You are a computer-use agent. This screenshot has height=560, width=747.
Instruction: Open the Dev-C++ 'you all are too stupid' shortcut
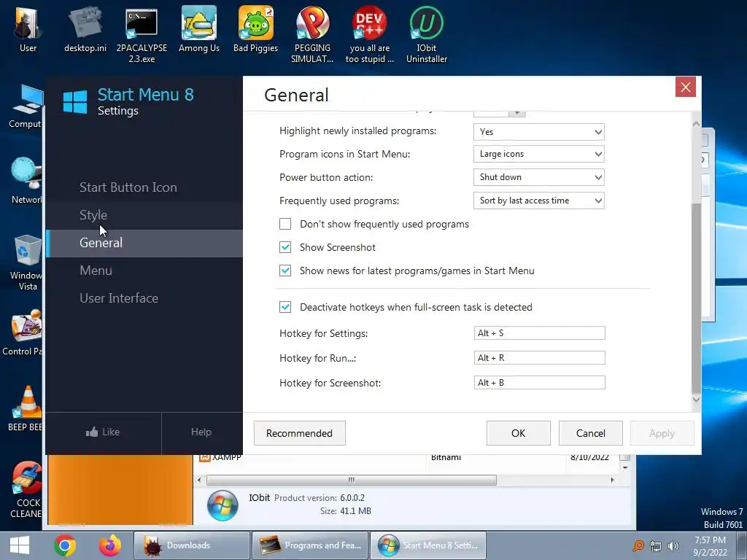pyautogui.click(x=370, y=34)
